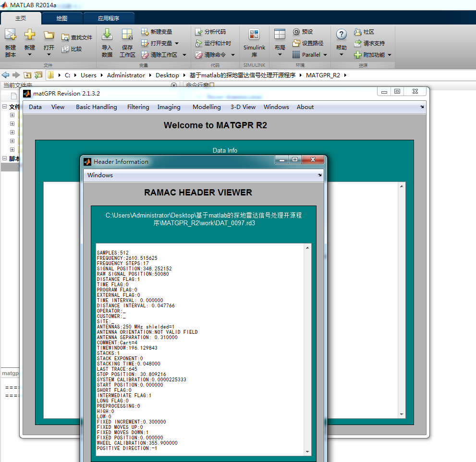Image resolution: width=476 pixels, height=462 pixels.
Task: Click the header viewer scrollbar up arrow
Action: [x=307, y=248]
